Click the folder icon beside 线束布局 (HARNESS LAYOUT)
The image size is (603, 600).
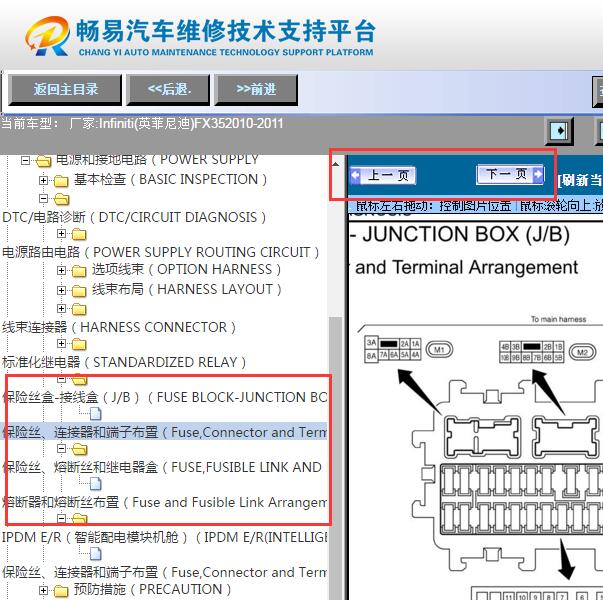pyautogui.click(x=79, y=290)
